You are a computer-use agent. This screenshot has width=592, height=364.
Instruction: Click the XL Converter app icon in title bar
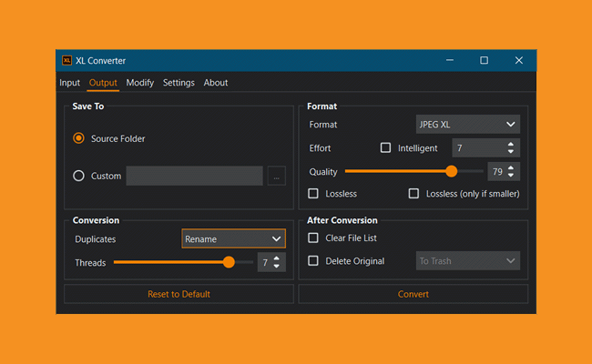coord(66,60)
